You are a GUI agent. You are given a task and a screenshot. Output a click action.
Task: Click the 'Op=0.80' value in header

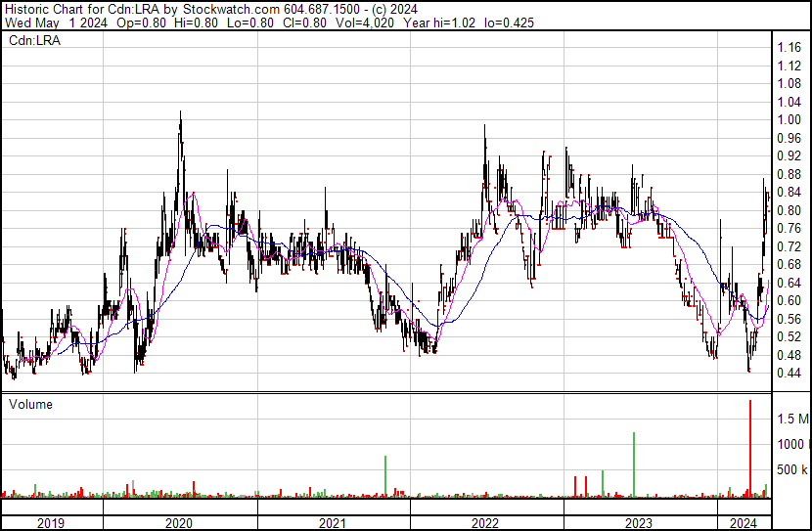coord(142,22)
